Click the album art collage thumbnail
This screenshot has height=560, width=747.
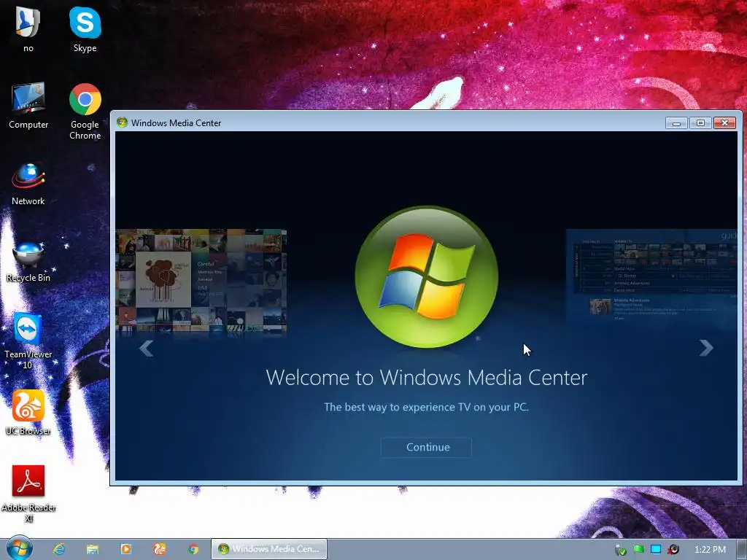point(201,280)
